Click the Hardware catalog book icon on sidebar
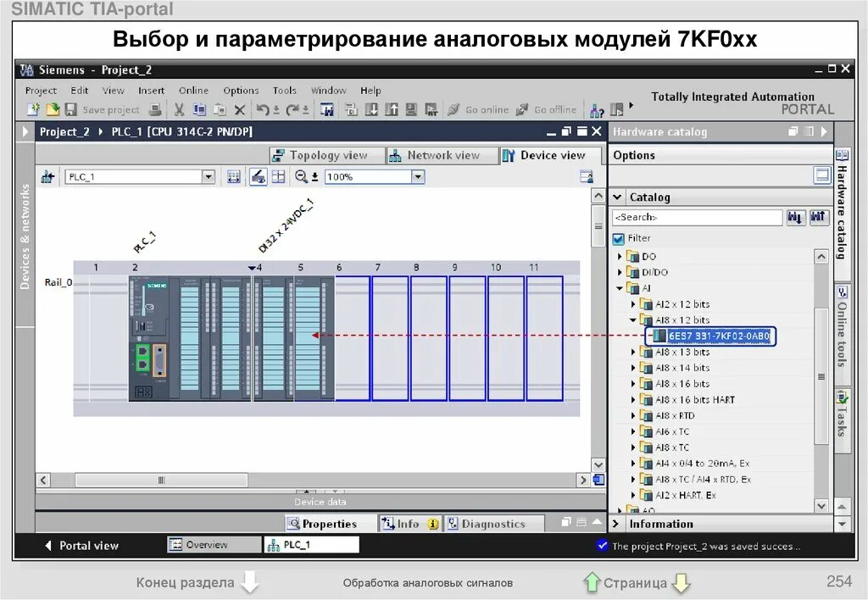The width and height of the screenshot is (868, 600). tap(842, 156)
